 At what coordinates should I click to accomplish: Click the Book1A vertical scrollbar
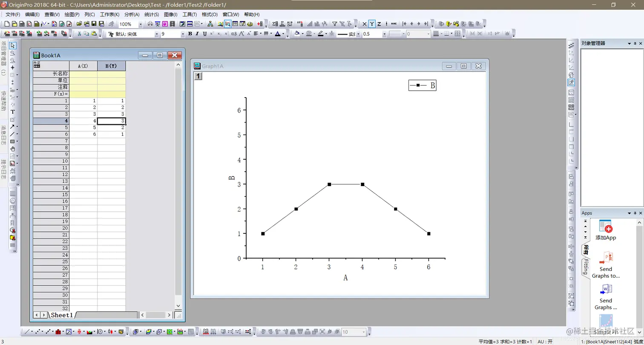coord(178,185)
